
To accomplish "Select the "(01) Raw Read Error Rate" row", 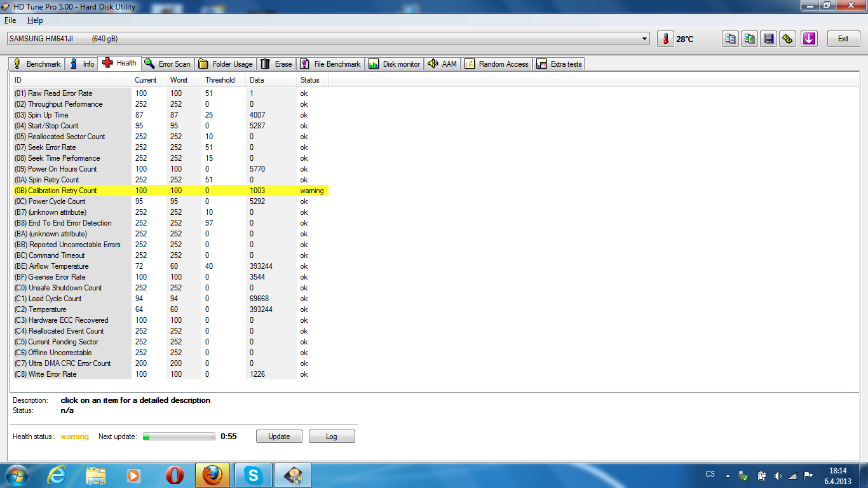I will coord(170,93).
